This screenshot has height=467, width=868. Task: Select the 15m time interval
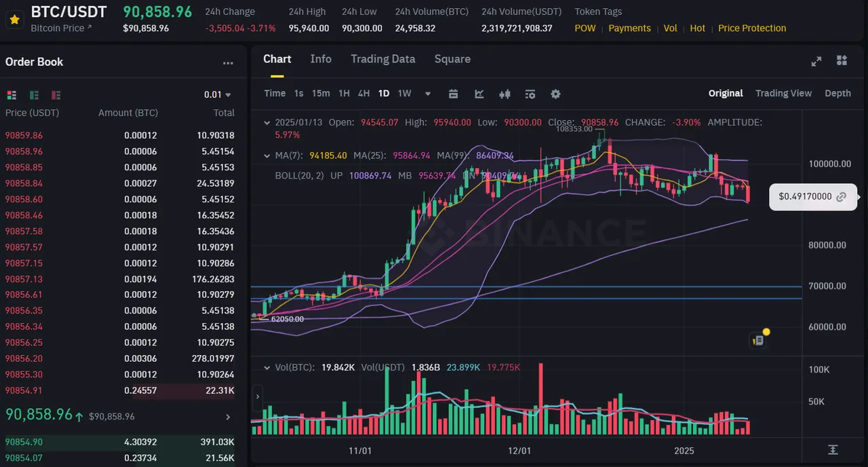click(321, 94)
